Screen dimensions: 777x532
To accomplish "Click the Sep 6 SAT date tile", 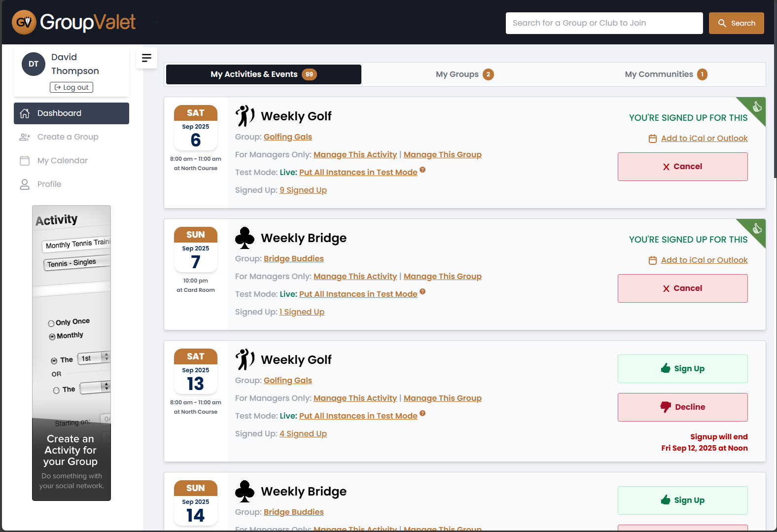I will click(196, 128).
